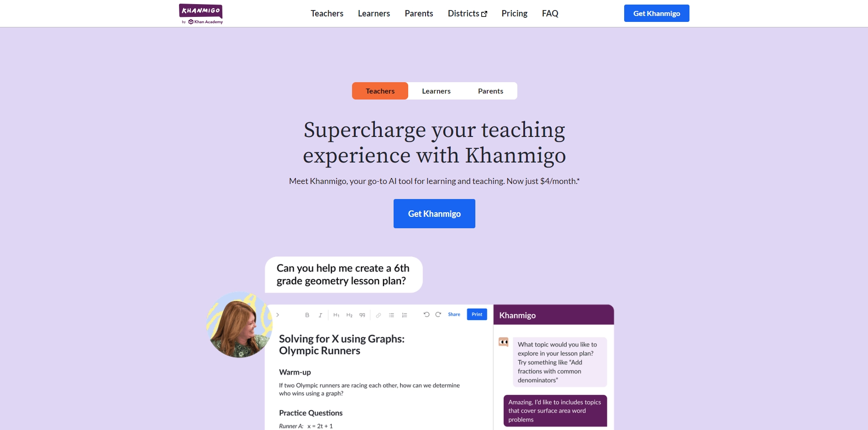The image size is (868, 430).
Task: Click the Khanmigo logo in header
Action: pyautogui.click(x=201, y=14)
